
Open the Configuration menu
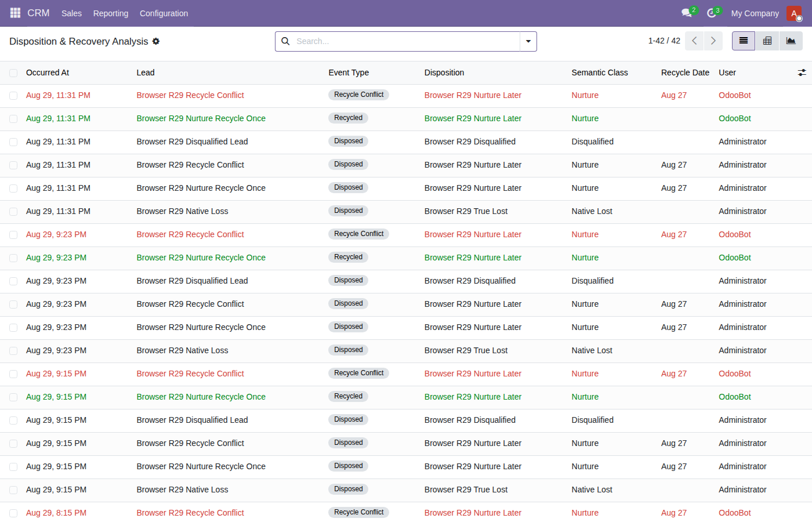(164, 13)
